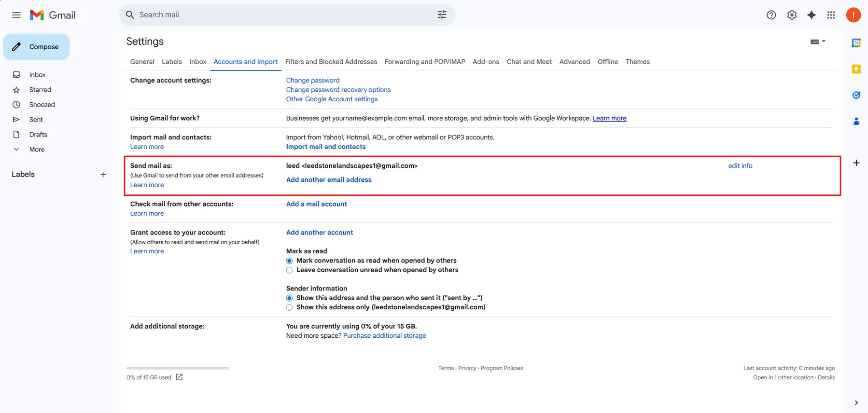Click the Gemini sparkle icon
The image size is (868, 413).
(x=812, y=15)
